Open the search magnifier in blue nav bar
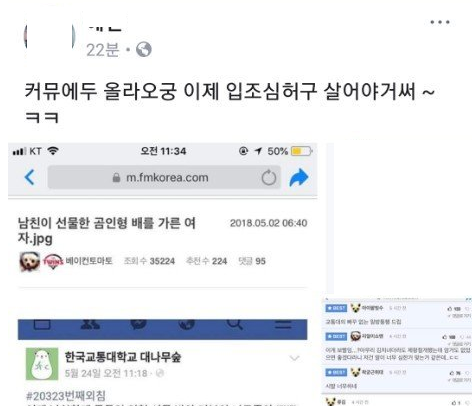Image resolution: width=472 pixels, height=406 pixels. point(235,324)
